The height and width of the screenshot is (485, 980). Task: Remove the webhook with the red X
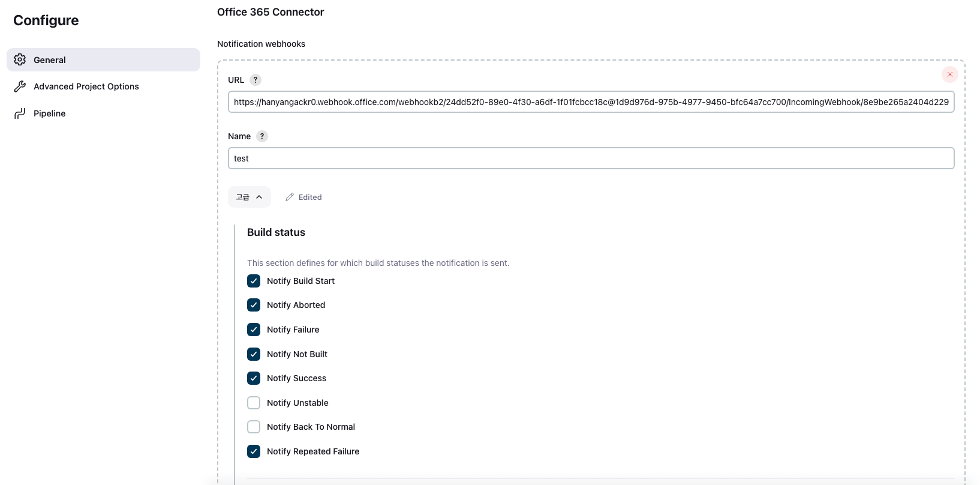point(949,74)
